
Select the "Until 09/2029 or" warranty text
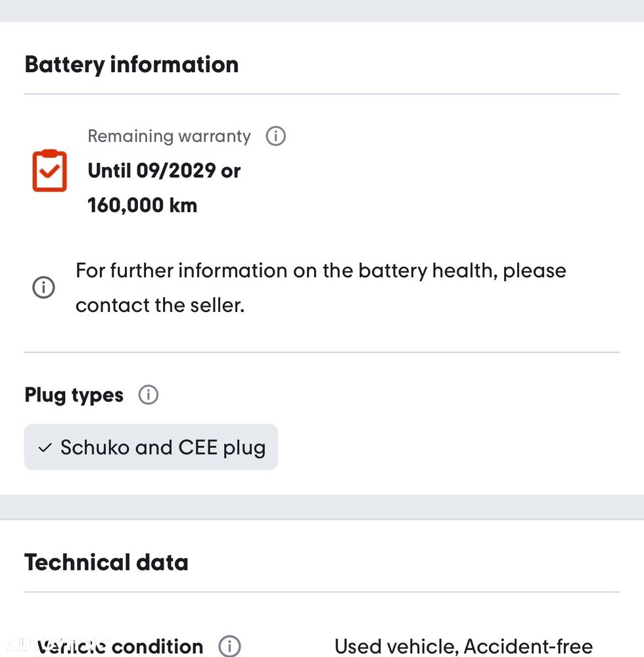tap(164, 171)
